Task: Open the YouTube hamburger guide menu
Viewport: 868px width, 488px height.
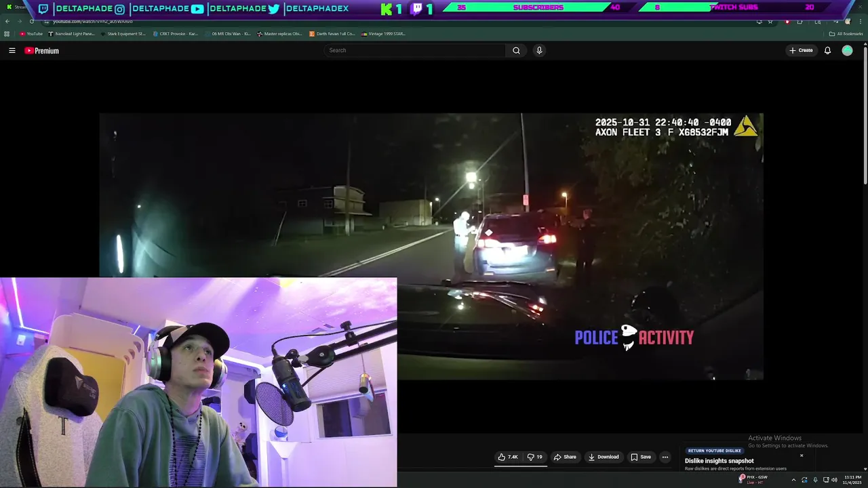Action: pyautogui.click(x=12, y=50)
